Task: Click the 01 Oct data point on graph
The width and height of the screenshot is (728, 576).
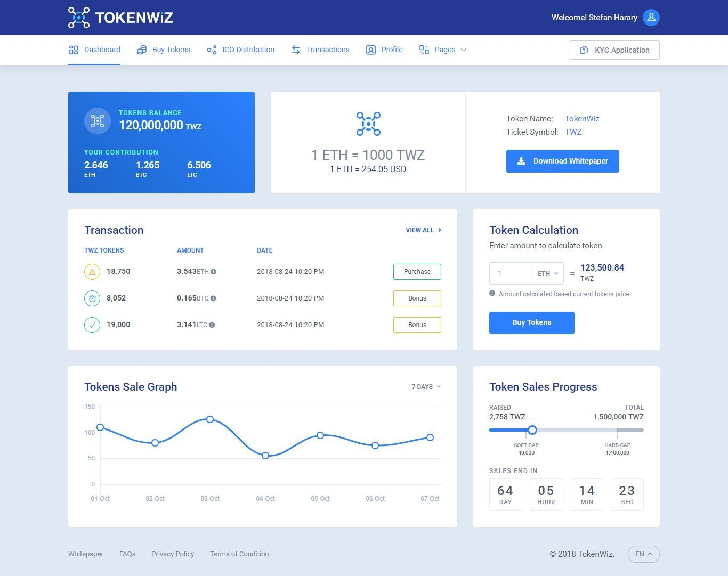Action: point(100,427)
